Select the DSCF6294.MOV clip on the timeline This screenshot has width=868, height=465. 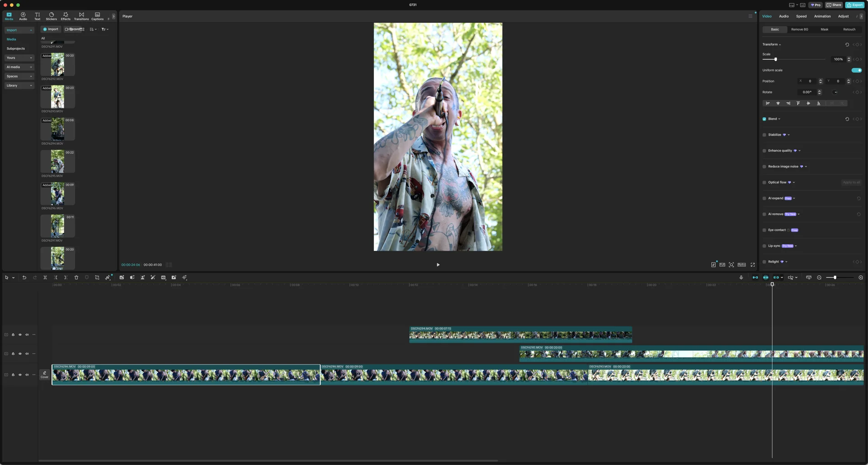tap(520, 335)
